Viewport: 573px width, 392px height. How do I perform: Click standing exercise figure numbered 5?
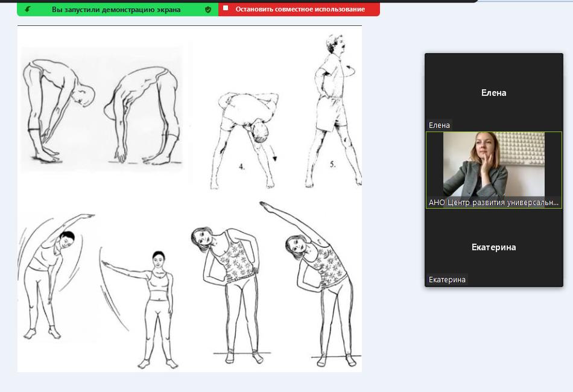pos(334,111)
